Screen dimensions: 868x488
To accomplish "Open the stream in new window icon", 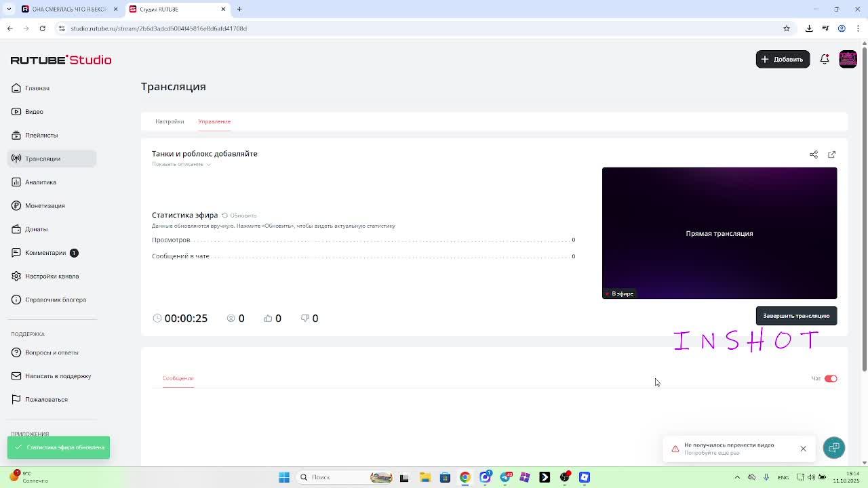I will [832, 155].
